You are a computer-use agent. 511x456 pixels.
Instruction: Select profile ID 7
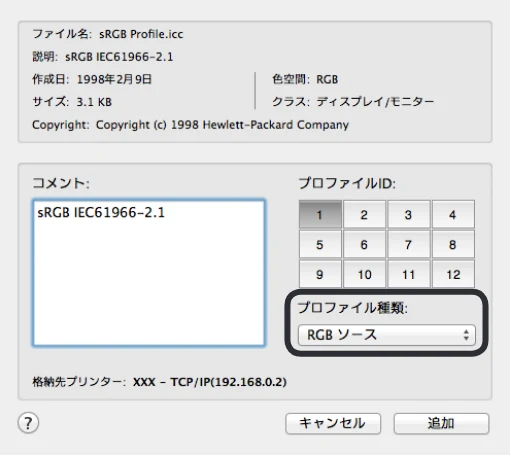coord(408,245)
